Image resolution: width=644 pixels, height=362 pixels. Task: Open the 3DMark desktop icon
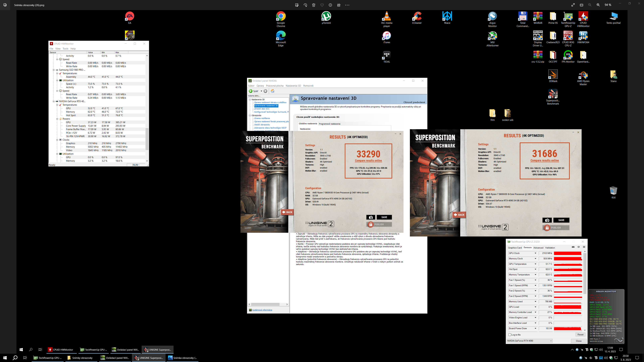pos(553,76)
